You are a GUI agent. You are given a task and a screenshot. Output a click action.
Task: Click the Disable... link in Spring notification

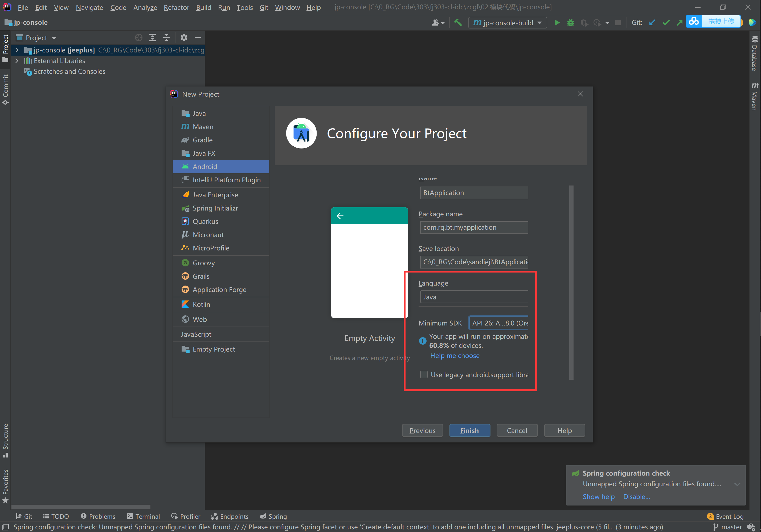(636, 497)
